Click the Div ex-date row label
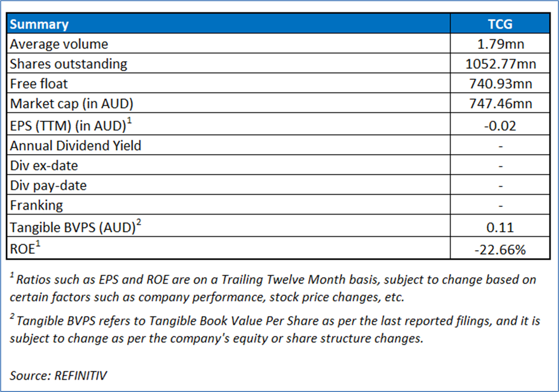The height and width of the screenshot is (392, 559). tap(44, 166)
